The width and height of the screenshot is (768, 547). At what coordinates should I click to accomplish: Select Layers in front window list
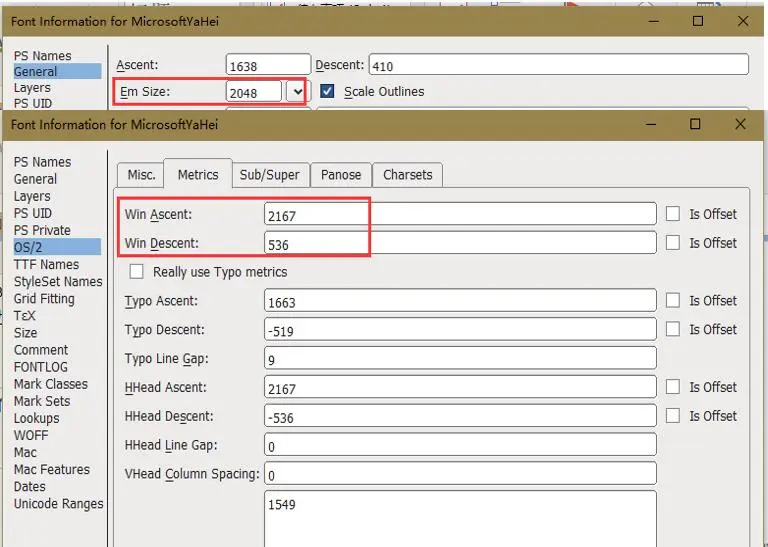32,196
